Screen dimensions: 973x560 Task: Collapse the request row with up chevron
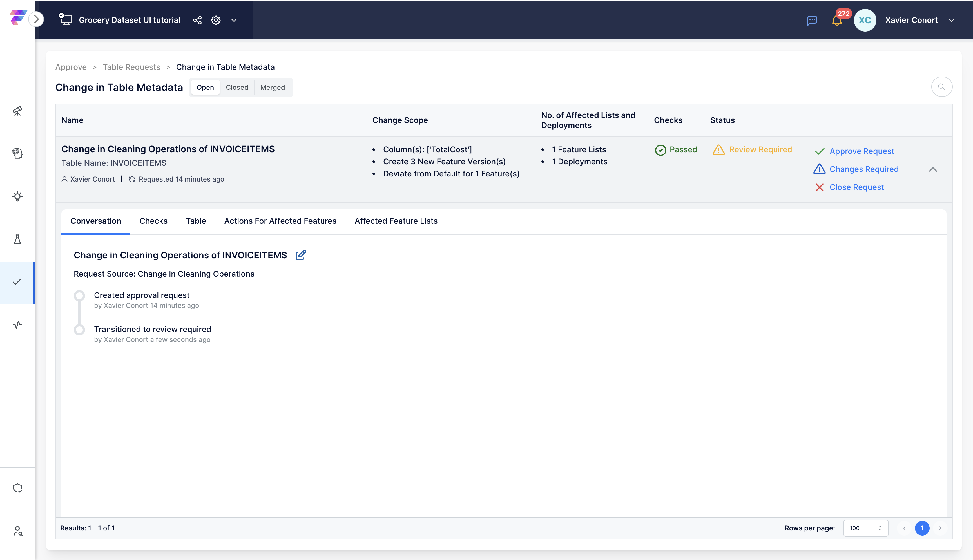[x=933, y=169]
